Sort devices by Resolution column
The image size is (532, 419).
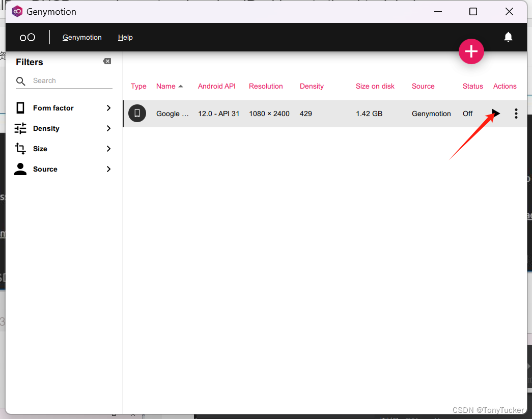(266, 86)
